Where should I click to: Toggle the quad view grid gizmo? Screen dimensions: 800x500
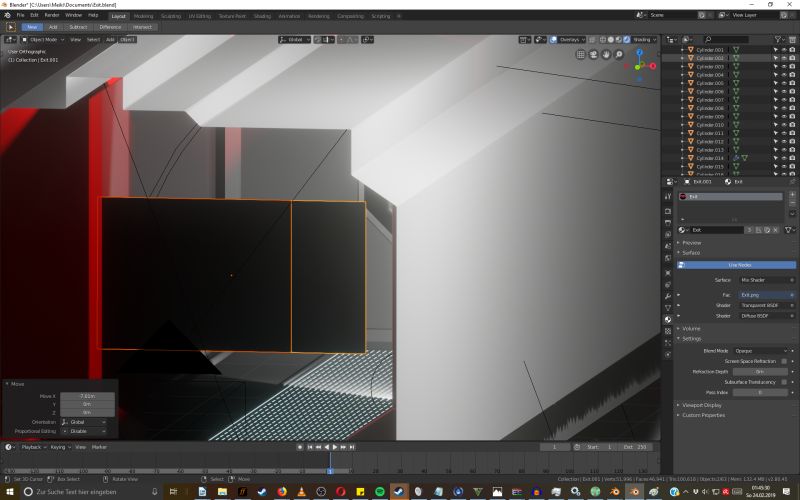point(581,55)
